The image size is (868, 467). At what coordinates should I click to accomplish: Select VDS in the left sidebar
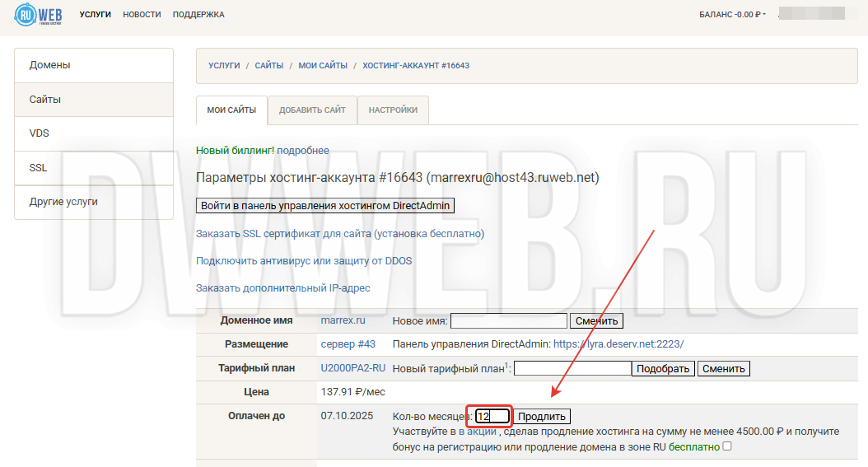[x=94, y=133]
